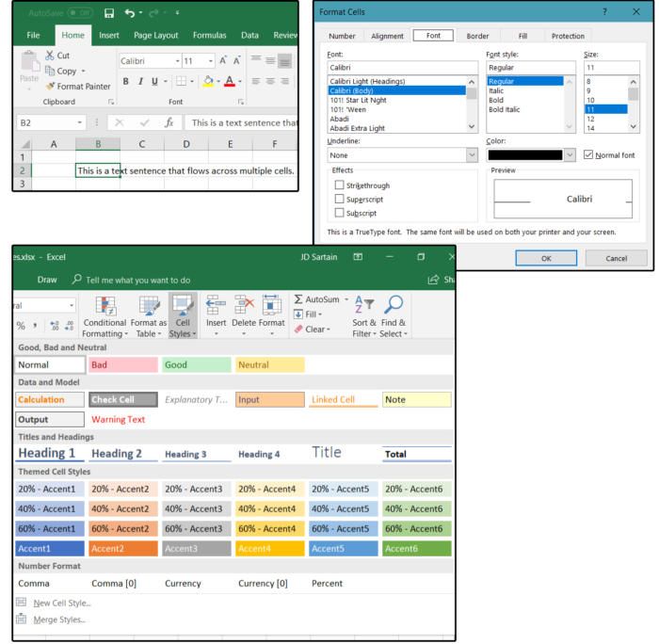Uncheck the Normal font checkbox
Viewport: 659px width, 644px height.
(588, 154)
